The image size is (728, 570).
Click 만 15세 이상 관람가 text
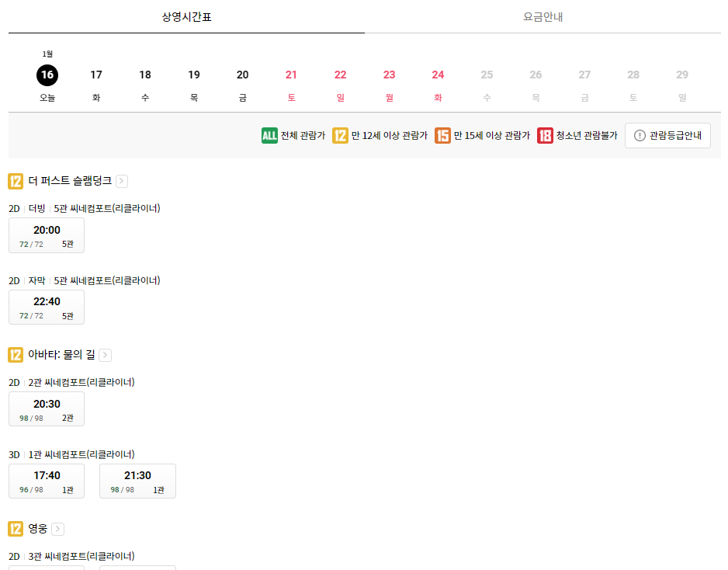pos(492,136)
